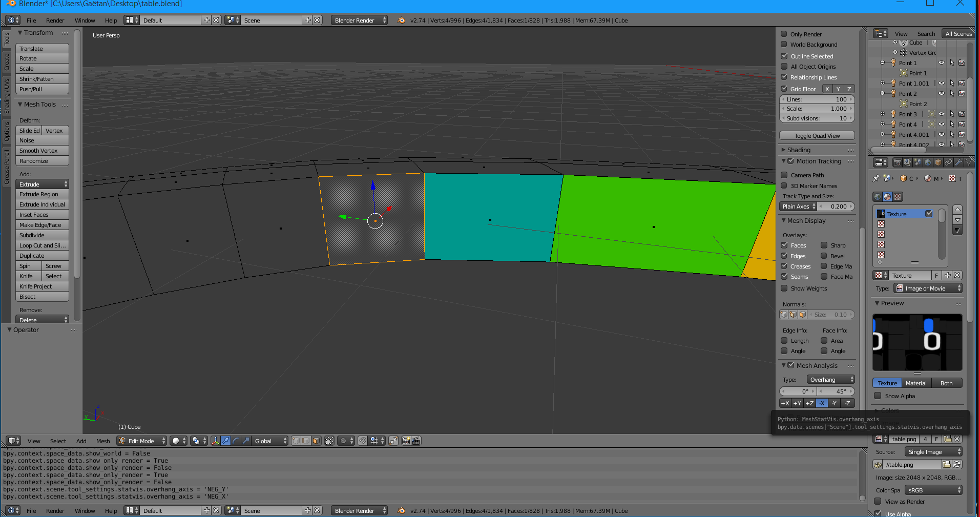This screenshot has width=980, height=517.
Task: Click the Subdivide button
Action: [43, 235]
